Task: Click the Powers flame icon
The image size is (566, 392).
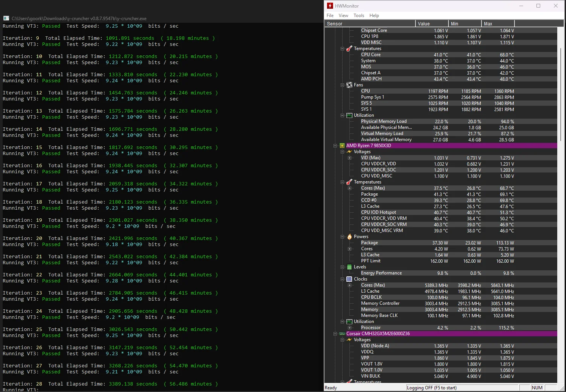Action: click(x=349, y=237)
